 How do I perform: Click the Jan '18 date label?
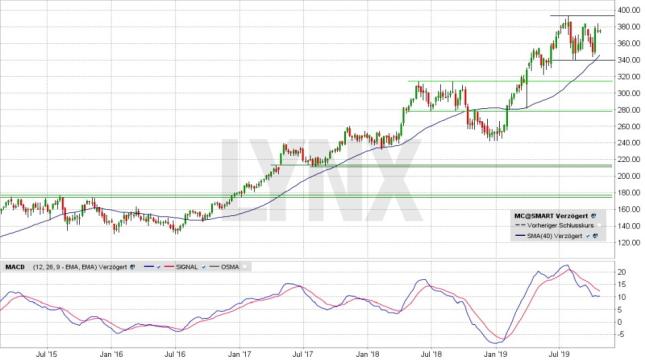tap(367, 354)
